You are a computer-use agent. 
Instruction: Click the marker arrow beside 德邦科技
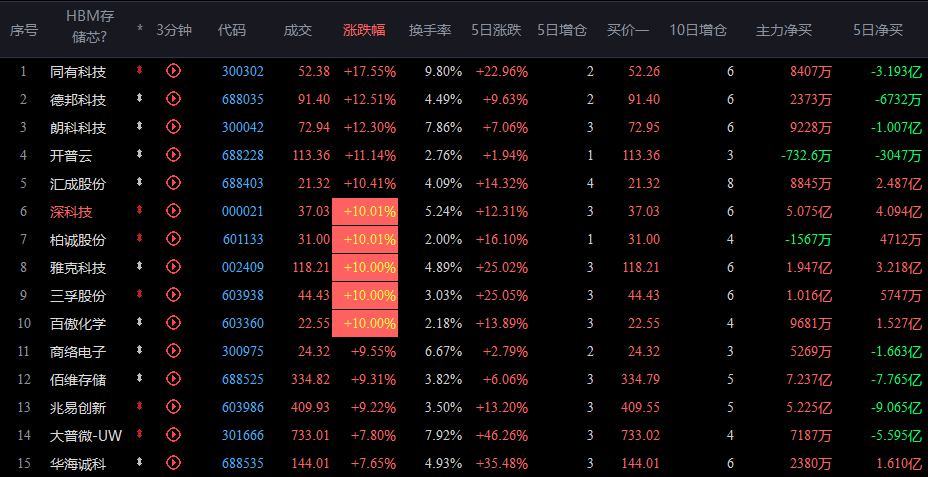tap(140, 98)
